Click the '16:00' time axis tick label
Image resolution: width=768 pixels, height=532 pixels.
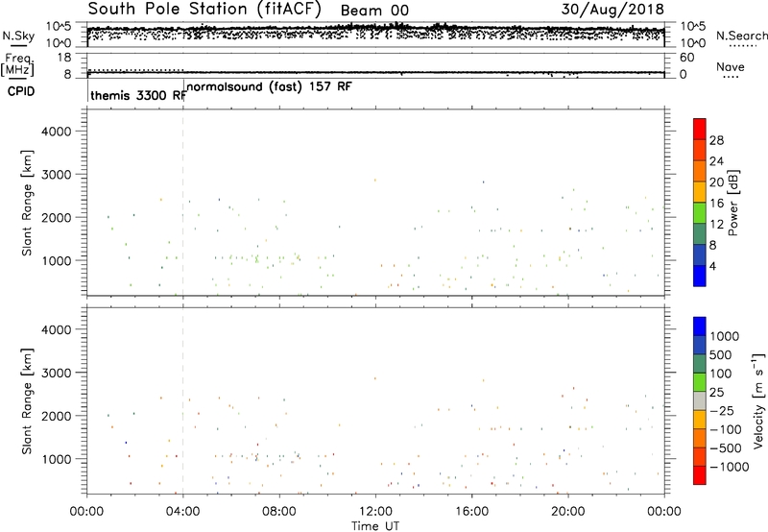point(471,512)
